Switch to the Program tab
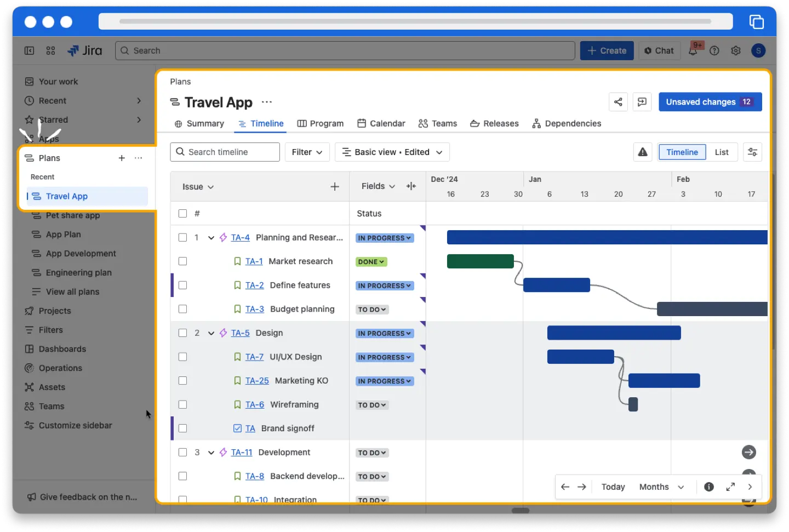The height and width of the screenshot is (532, 789). pos(321,123)
